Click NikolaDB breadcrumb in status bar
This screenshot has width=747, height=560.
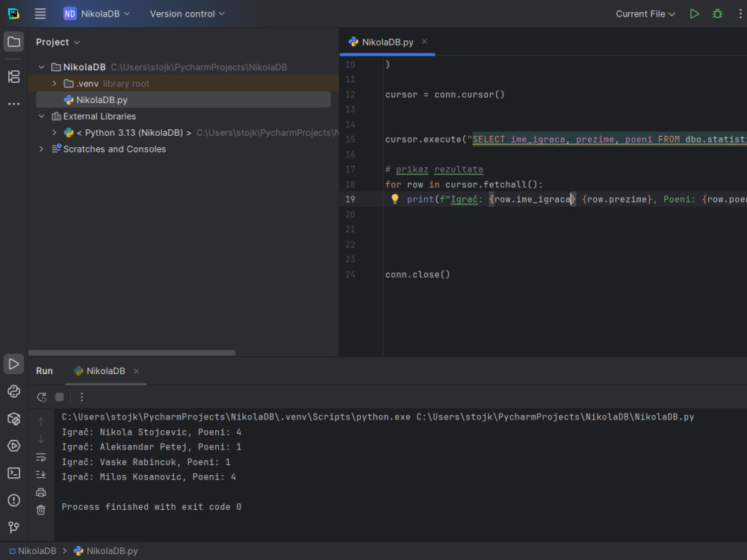[x=33, y=550]
